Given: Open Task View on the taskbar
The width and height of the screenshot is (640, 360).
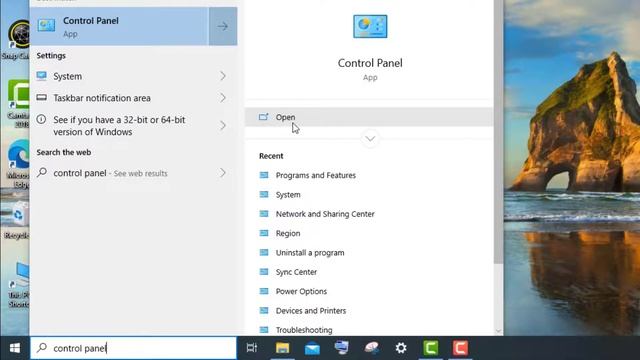Looking at the screenshot, I should [x=252, y=348].
